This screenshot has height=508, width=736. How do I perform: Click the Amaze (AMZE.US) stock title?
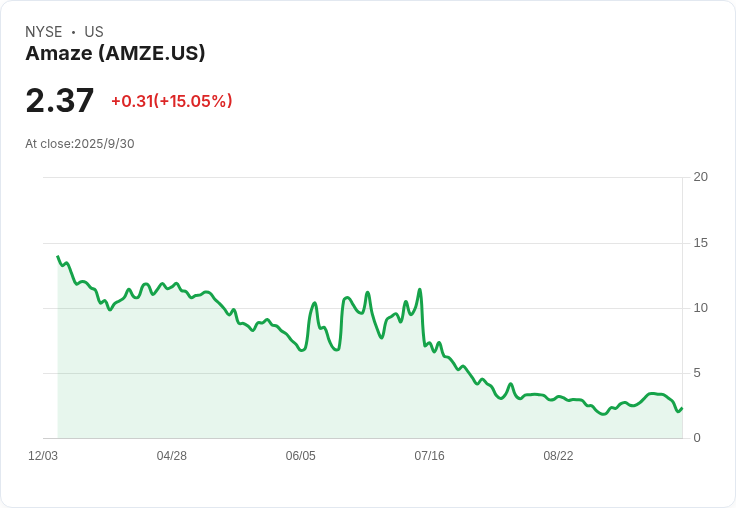pos(115,53)
